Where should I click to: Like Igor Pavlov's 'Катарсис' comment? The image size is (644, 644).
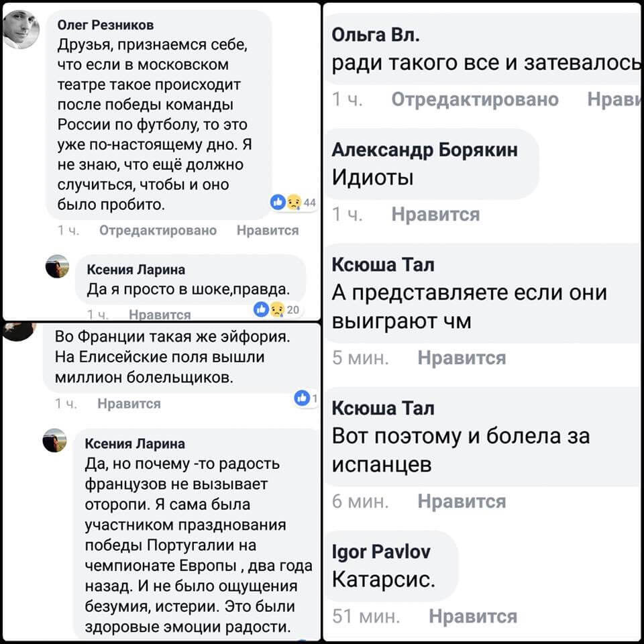pos(473,616)
